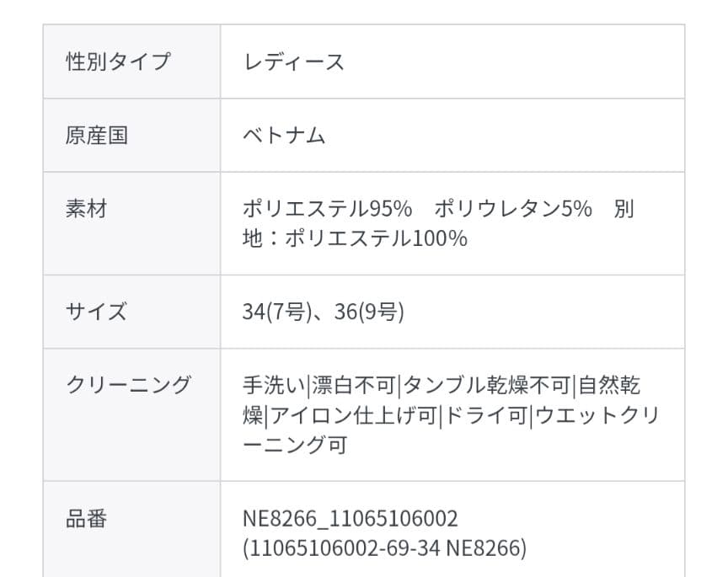The height and width of the screenshot is (577, 728).
Task: Click the parenthesized code 11065106002-69-34 NE8266
Action: pos(384,548)
